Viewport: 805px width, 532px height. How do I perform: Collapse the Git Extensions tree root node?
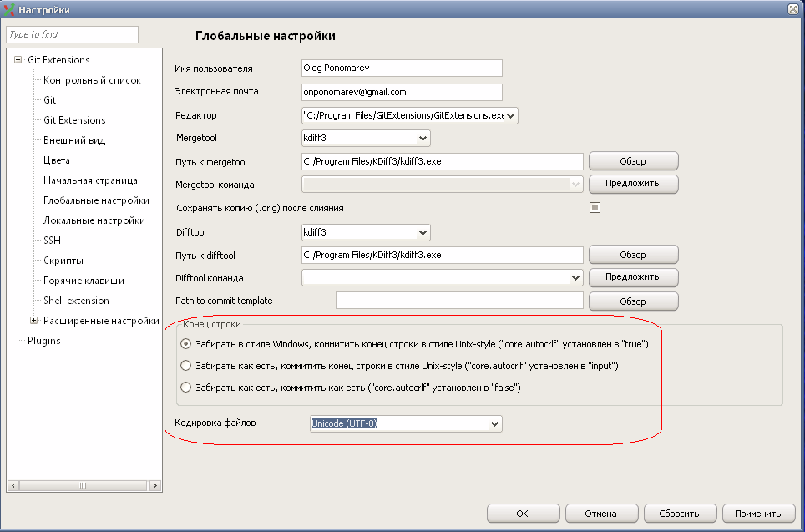point(18,60)
